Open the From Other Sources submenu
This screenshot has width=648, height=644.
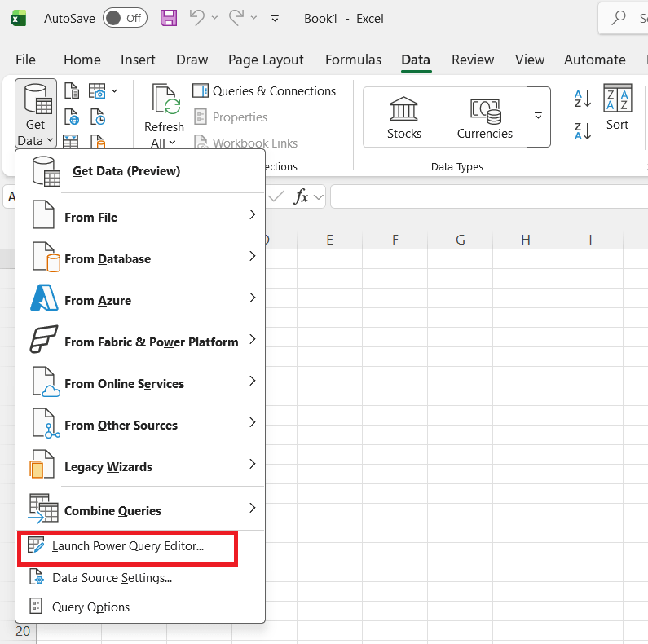[140, 424]
